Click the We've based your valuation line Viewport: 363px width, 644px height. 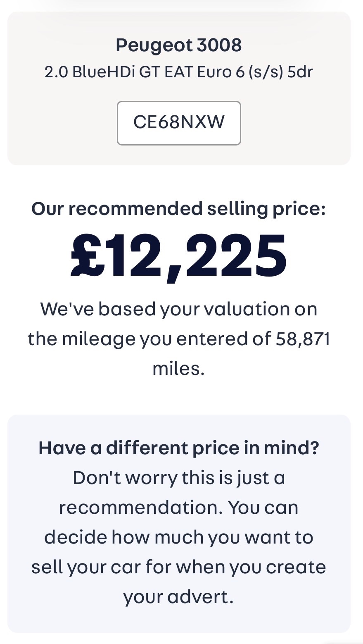179,309
